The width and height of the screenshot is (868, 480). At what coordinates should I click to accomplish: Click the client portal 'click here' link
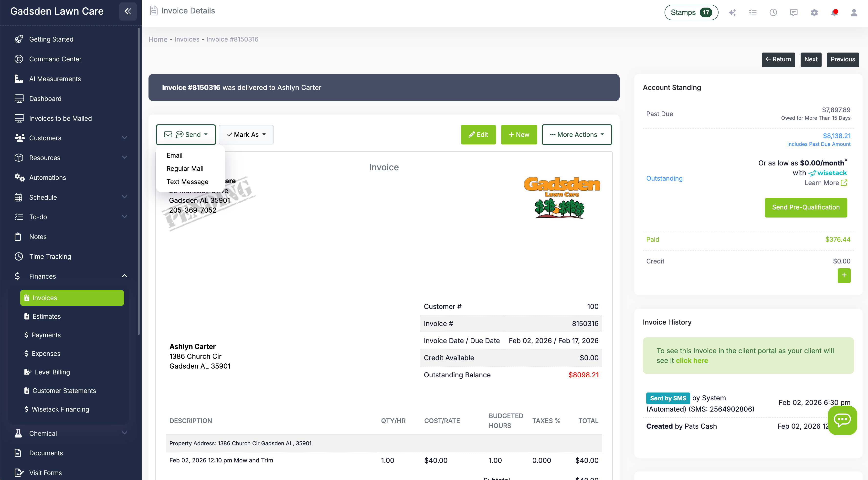[x=691, y=360]
